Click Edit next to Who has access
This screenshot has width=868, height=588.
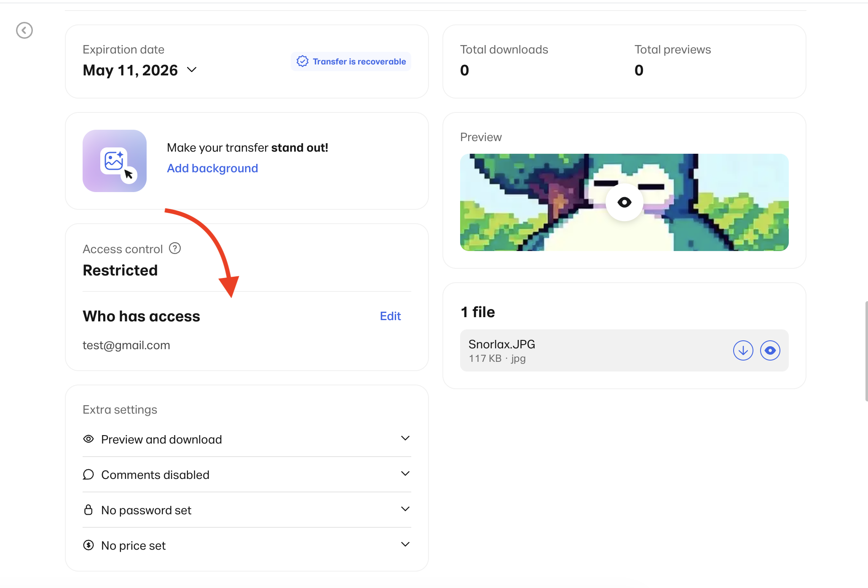click(390, 316)
